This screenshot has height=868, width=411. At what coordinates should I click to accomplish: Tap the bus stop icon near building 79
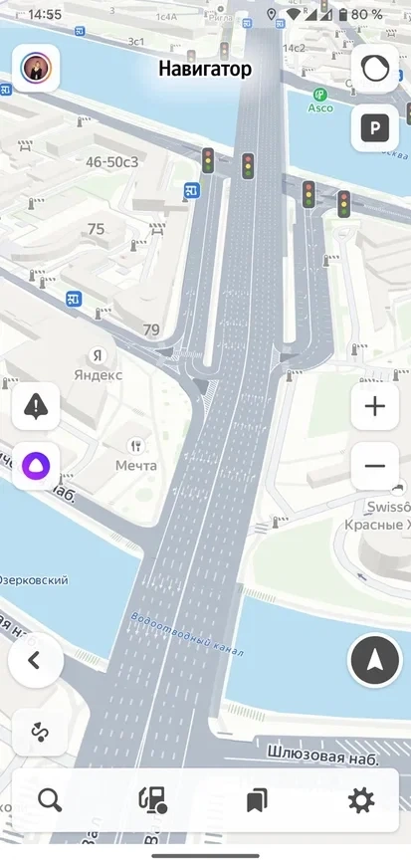74,299
